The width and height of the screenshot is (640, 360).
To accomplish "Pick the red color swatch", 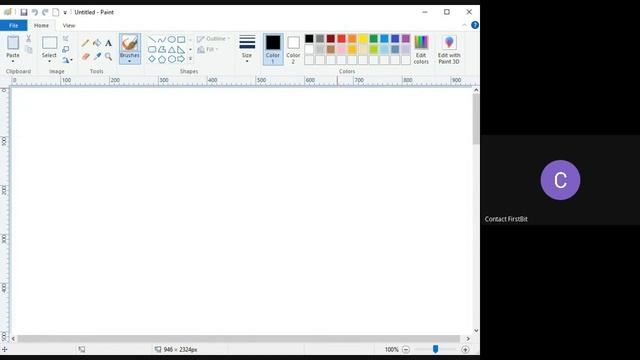I will (341, 39).
